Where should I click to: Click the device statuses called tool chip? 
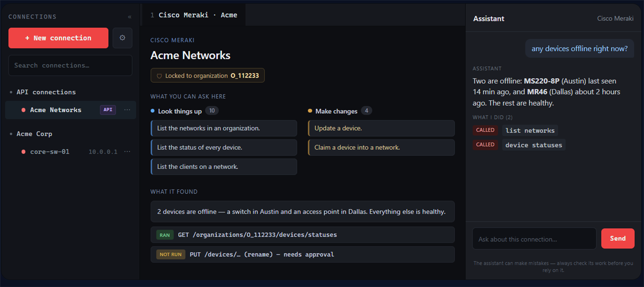534,145
